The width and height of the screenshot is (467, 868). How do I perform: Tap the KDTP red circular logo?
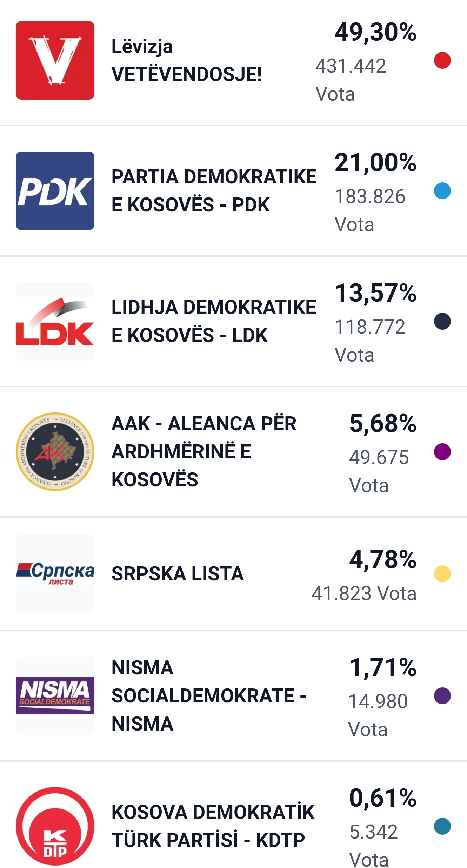point(55,826)
